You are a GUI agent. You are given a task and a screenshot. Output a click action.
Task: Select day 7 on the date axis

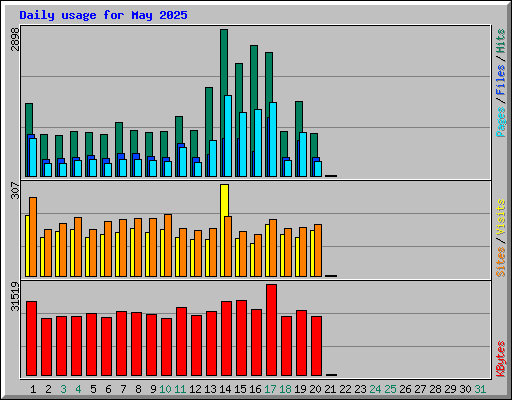(x=123, y=389)
